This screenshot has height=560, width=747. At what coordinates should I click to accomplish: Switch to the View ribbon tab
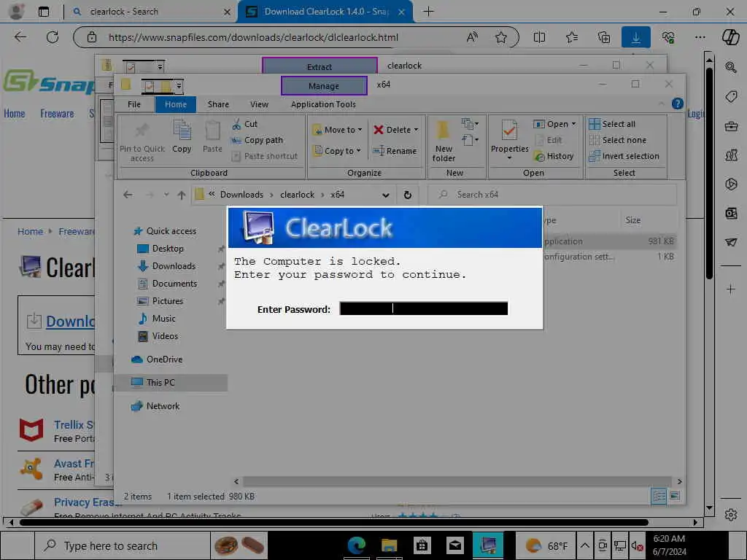(x=259, y=104)
